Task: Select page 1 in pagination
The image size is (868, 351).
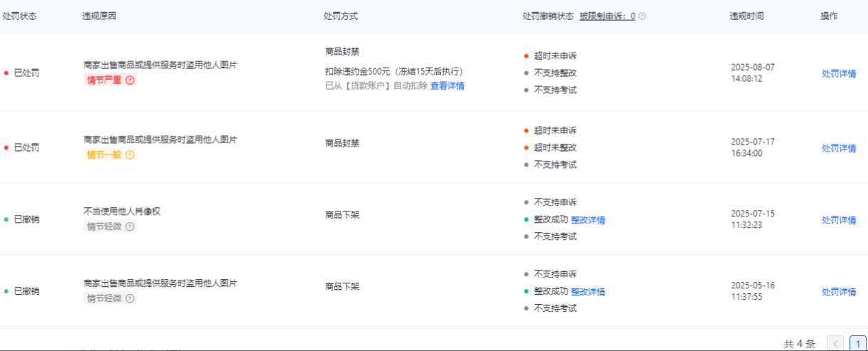Action: click(x=857, y=344)
